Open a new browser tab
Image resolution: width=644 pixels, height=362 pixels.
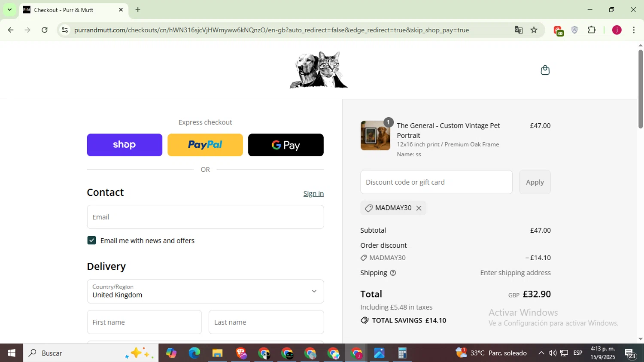138,9
